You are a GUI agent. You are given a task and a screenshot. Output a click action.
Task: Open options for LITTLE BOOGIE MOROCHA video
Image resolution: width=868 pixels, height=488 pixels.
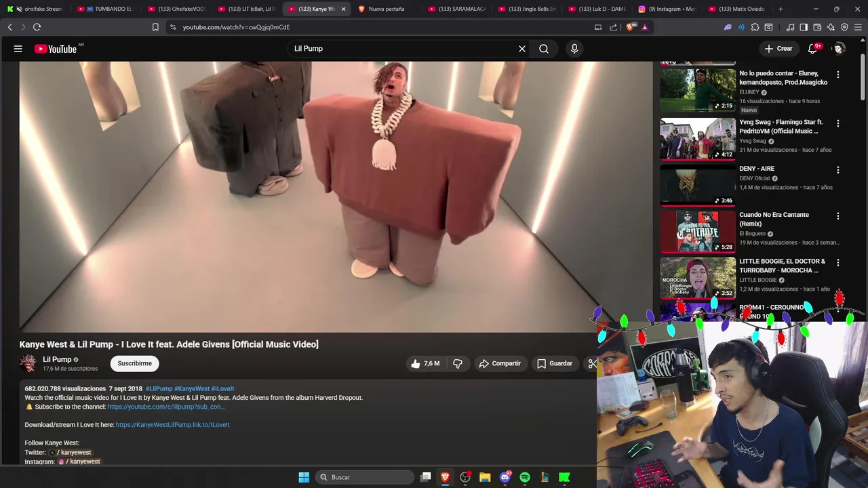click(x=838, y=262)
